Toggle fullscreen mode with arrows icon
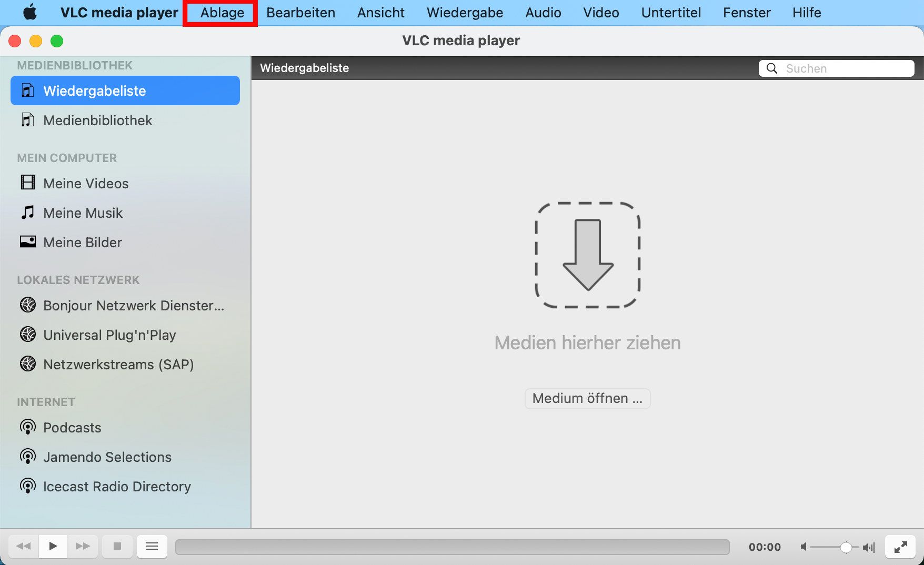924x565 pixels. (900, 547)
